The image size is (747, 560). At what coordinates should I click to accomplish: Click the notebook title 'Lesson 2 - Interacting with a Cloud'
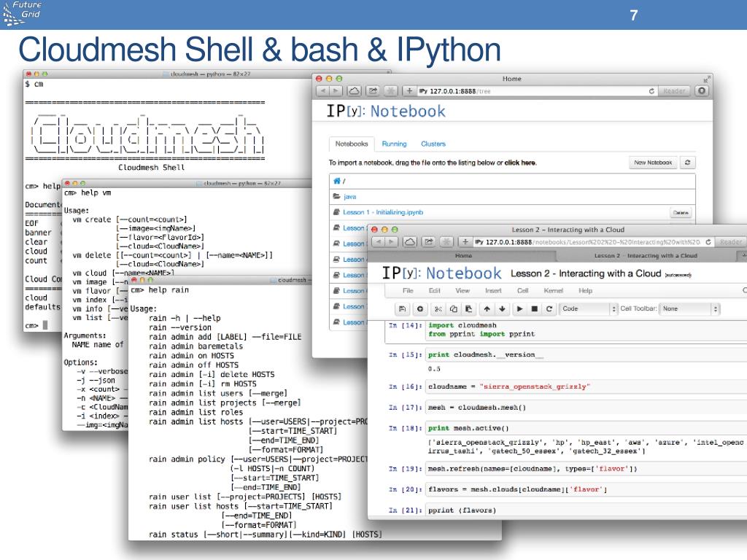click(586, 273)
